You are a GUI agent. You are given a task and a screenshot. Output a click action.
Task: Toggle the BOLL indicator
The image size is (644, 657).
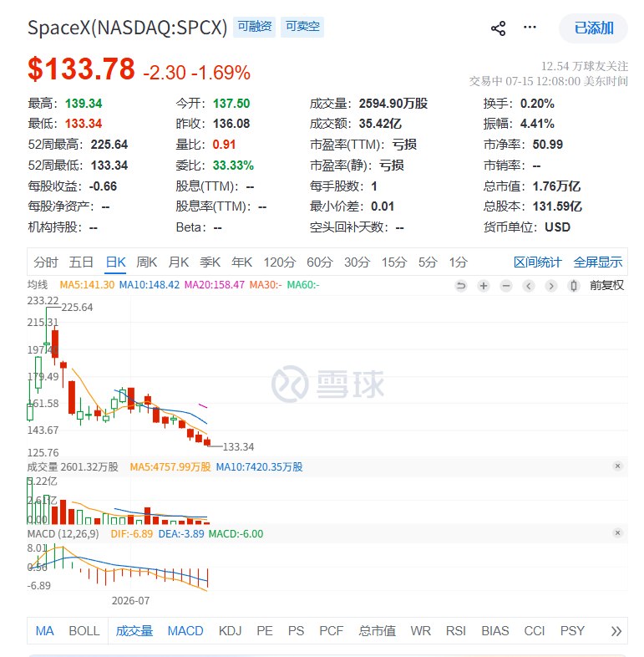[x=84, y=630]
